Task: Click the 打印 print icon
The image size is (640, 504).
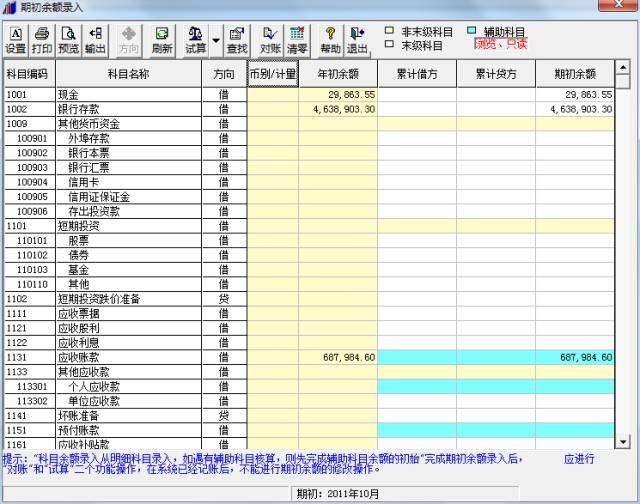Action: click(42, 40)
